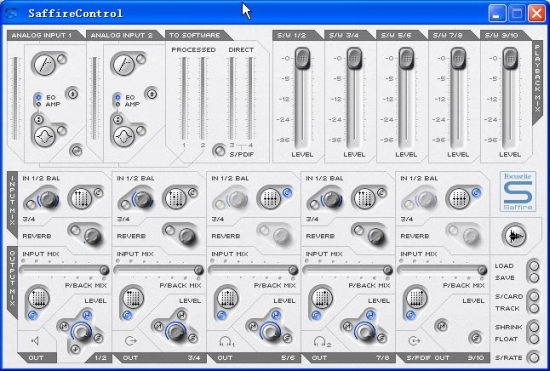Image resolution: width=550 pixels, height=371 pixels.
Task: Open input mix matrix icon in OUT 7/8 column
Action: (364, 198)
